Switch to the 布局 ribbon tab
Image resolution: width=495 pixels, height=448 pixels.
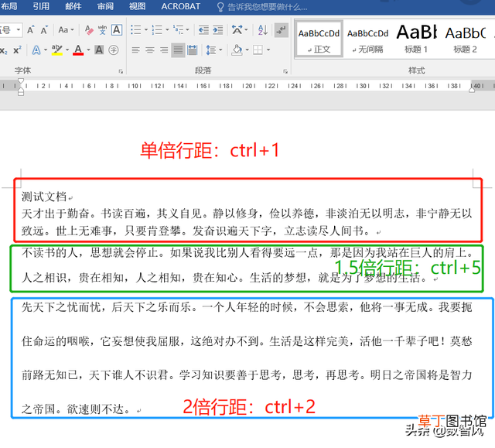(9, 6)
